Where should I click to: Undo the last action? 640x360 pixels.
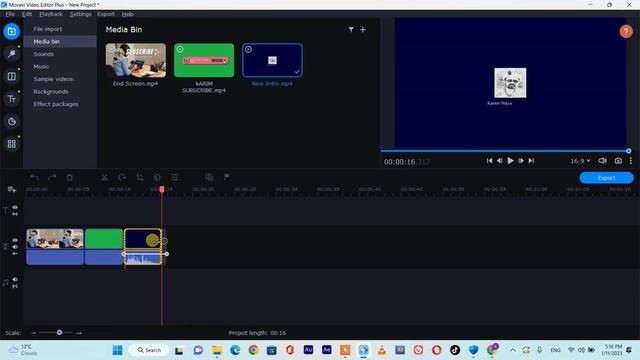(x=35, y=177)
